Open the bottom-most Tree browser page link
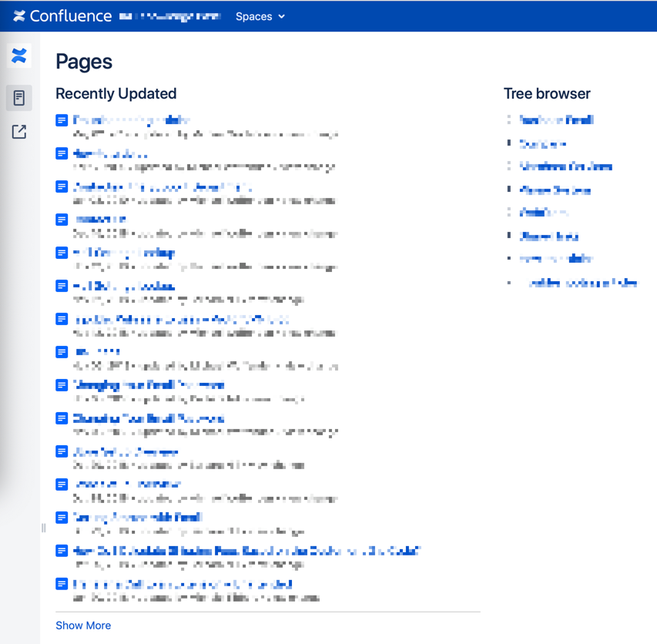 click(x=582, y=283)
